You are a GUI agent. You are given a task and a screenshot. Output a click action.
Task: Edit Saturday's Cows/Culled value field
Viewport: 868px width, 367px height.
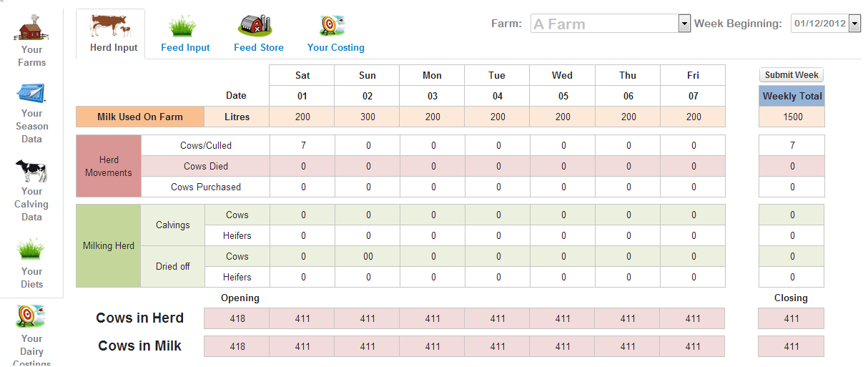[x=302, y=145]
